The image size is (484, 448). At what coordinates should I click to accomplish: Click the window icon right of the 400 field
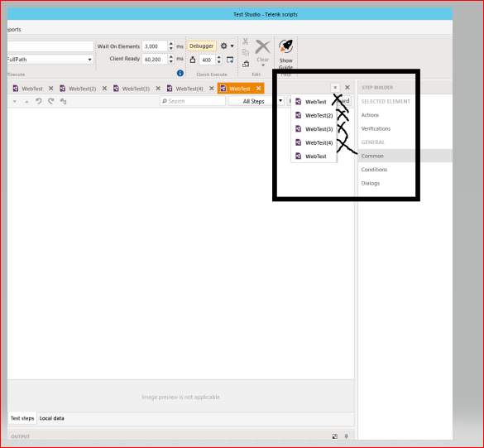click(x=230, y=60)
